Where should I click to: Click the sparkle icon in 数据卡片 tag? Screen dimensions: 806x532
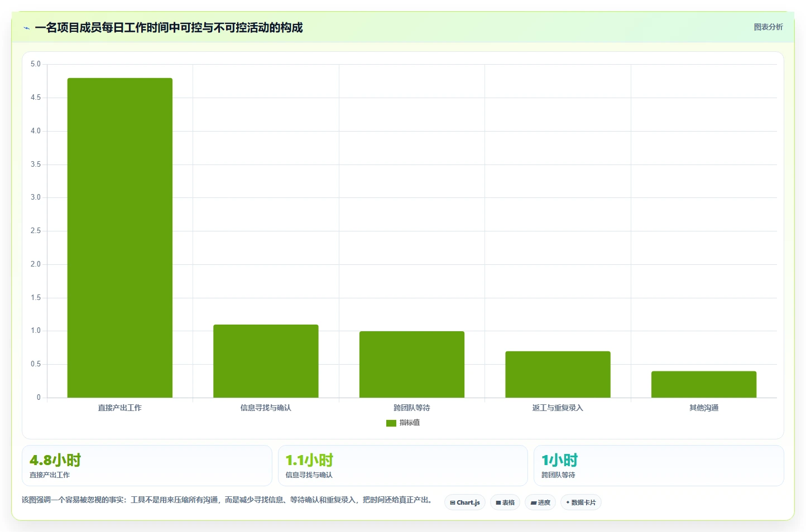(x=568, y=502)
